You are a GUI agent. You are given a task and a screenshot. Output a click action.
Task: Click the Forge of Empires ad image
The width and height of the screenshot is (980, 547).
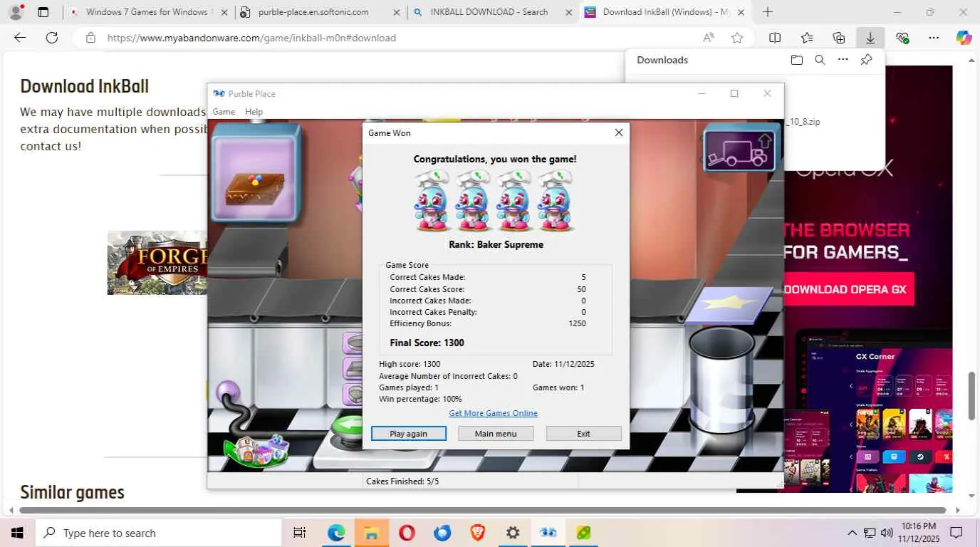point(157,262)
